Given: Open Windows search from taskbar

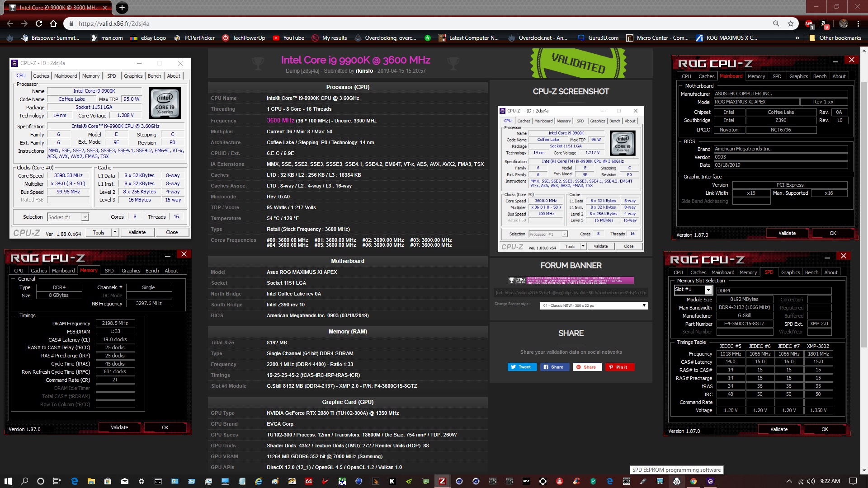Looking at the screenshot, I should pos(24,481).
